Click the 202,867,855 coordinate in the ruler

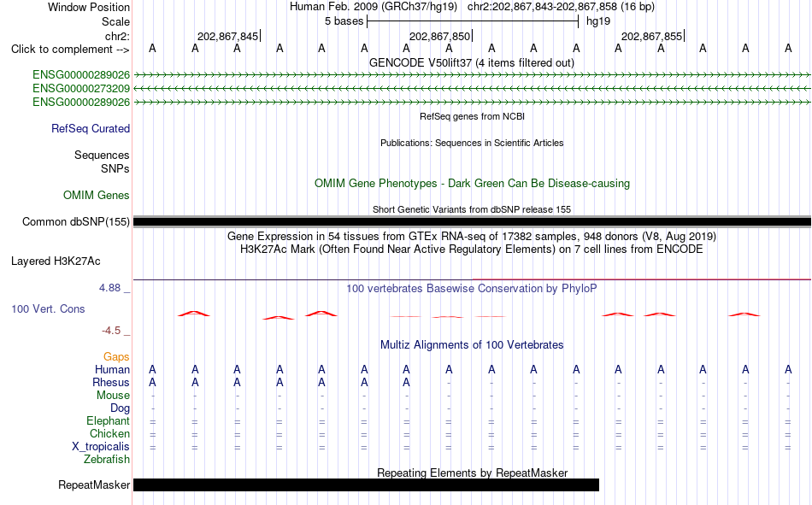point(651,36)
